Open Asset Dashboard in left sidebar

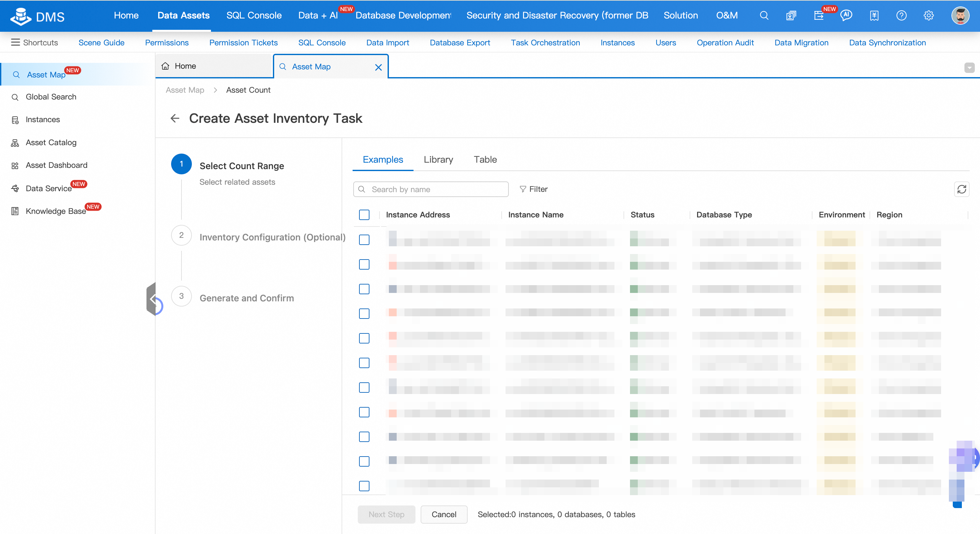pyautogui.click(x=56, y=165)
